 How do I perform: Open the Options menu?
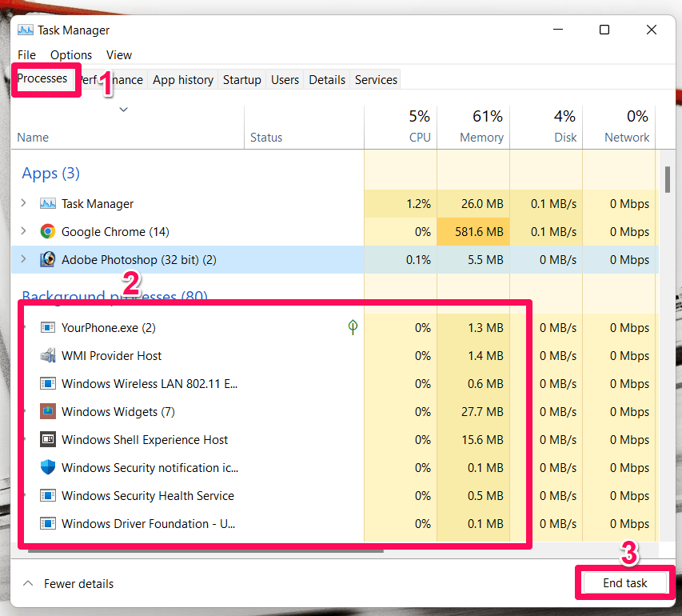pos(71,55)
